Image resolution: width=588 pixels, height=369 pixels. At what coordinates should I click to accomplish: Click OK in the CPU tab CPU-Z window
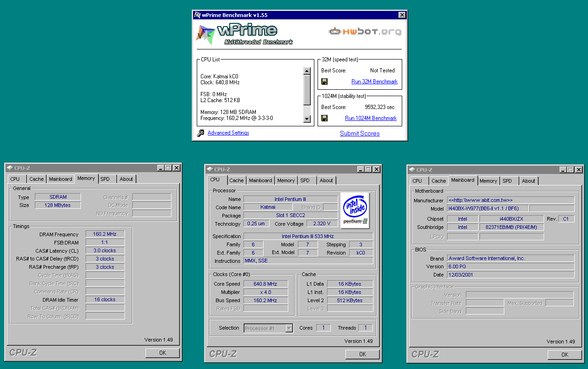pos(362,354)
